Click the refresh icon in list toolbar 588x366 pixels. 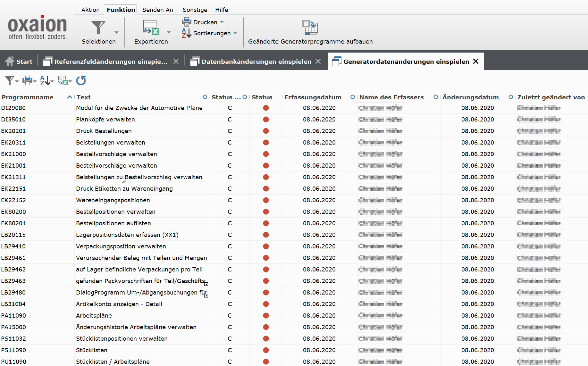coord(81,80)
